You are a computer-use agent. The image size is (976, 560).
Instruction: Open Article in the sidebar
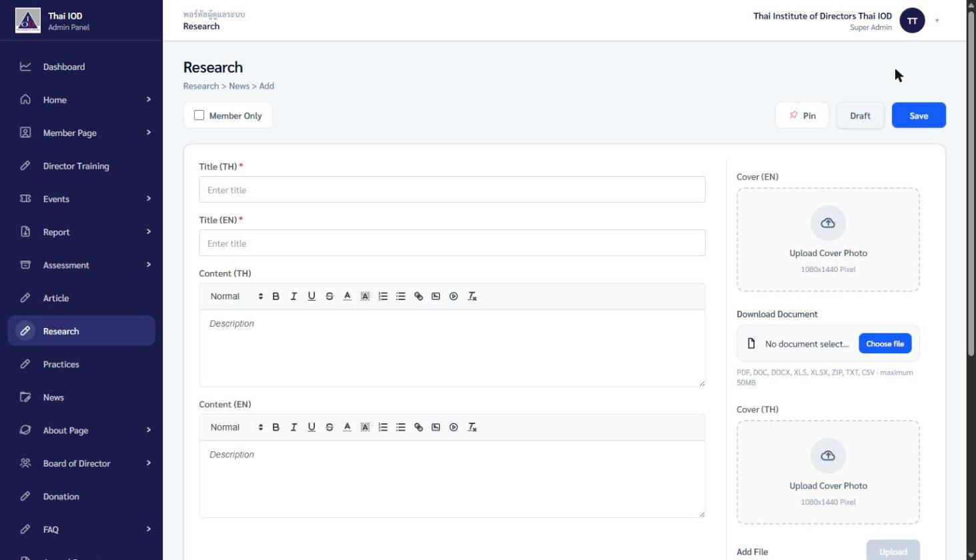click(81, 298)
